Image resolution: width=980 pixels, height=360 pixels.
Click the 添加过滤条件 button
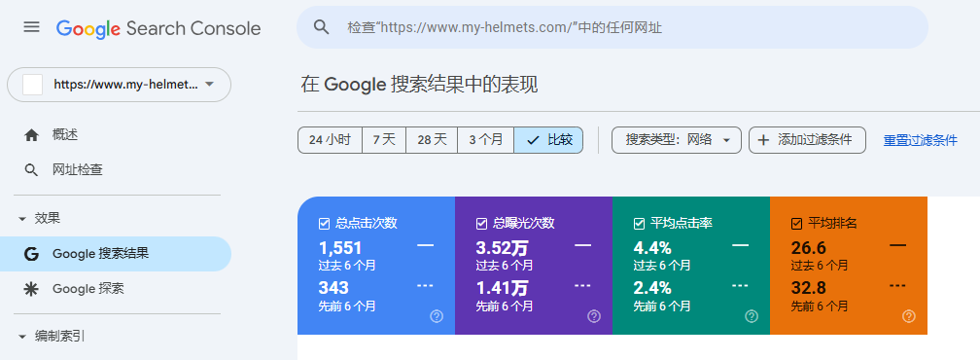[x=808, y=140]
